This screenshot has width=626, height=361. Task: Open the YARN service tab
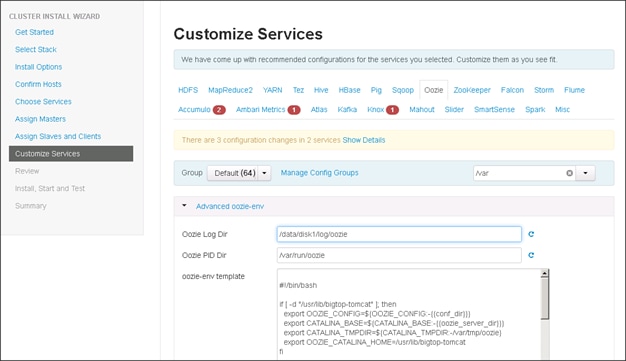point(273,90)
